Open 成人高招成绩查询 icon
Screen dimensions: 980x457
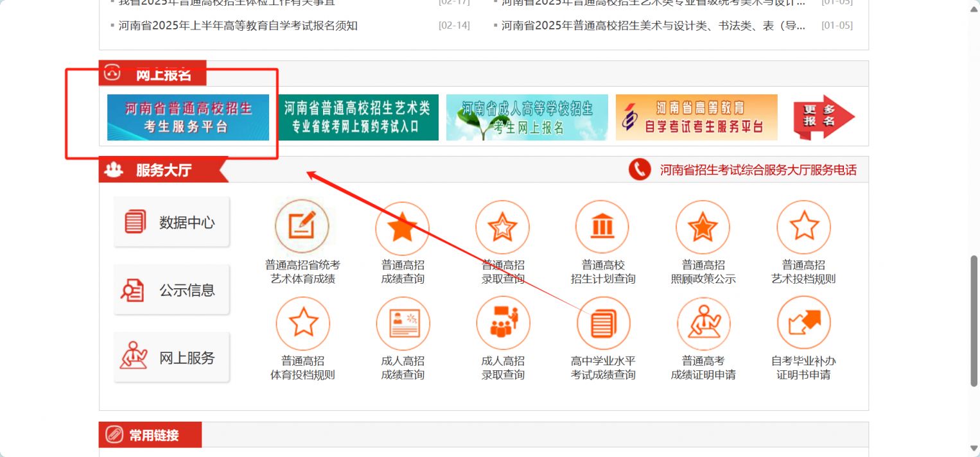click(x=403, y=323)
